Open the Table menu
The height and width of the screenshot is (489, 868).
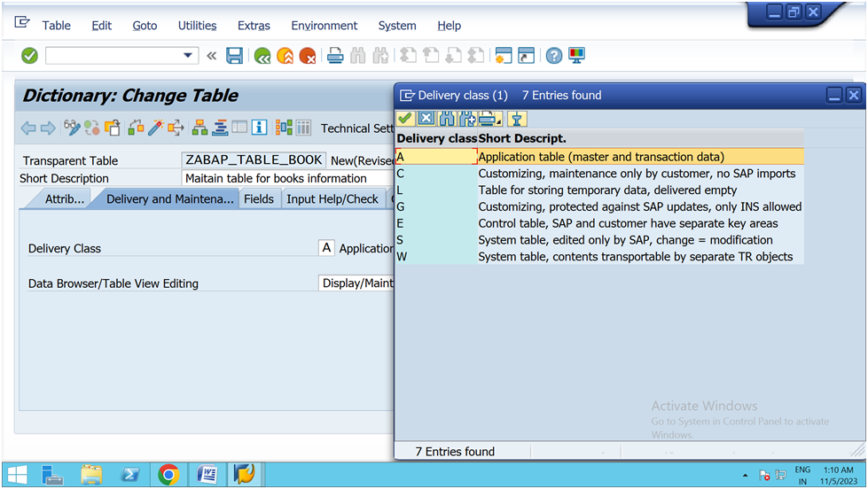[x=56, y=26]
